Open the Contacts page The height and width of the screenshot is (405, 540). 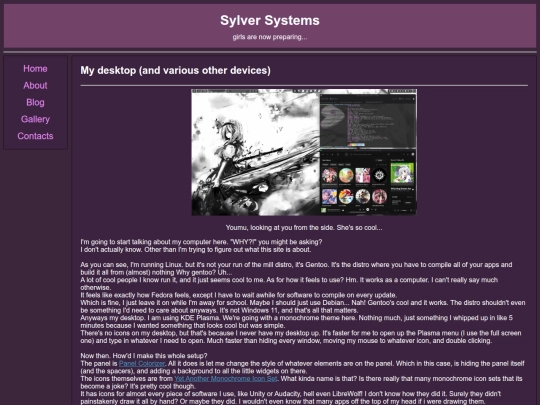[x=35, y=136]
